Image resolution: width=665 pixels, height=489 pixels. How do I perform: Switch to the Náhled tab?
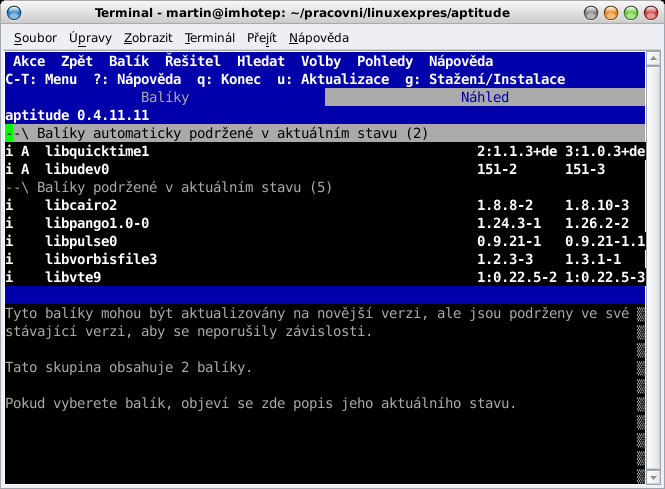tap(485, 97)
